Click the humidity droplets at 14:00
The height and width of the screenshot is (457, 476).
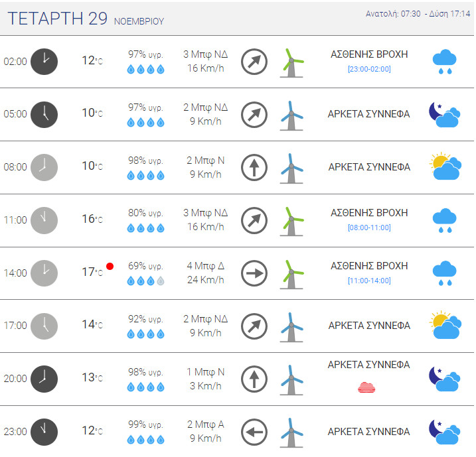pos(145,281)
